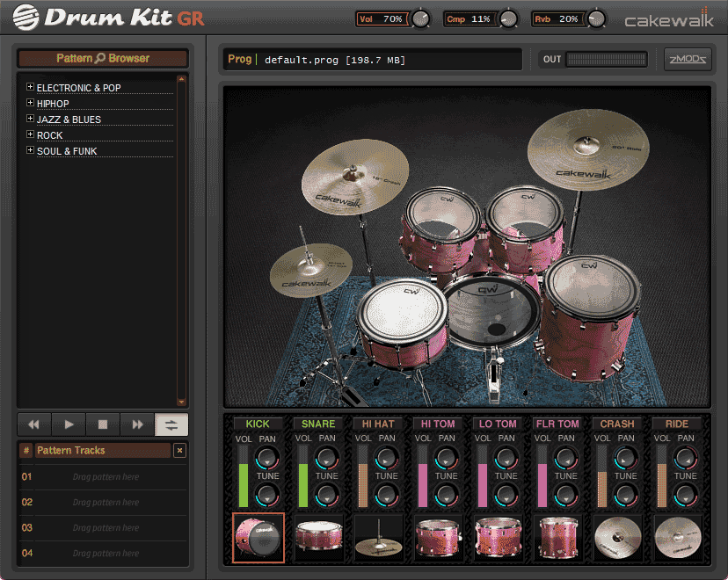This screenshot has height=580, width=728.
Task: Select the crash cymbal pad icon
Action: [x=617, y=537]
